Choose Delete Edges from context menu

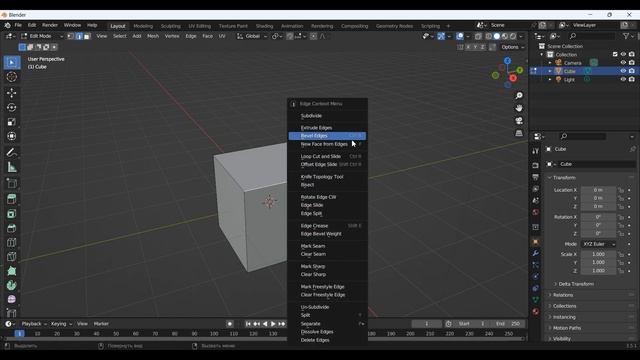327,340
